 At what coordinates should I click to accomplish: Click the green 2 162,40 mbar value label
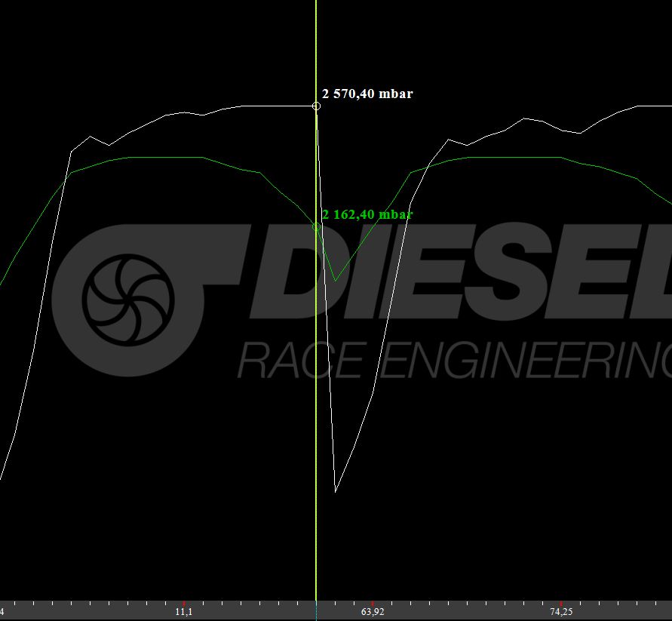(x=367, y=214)
